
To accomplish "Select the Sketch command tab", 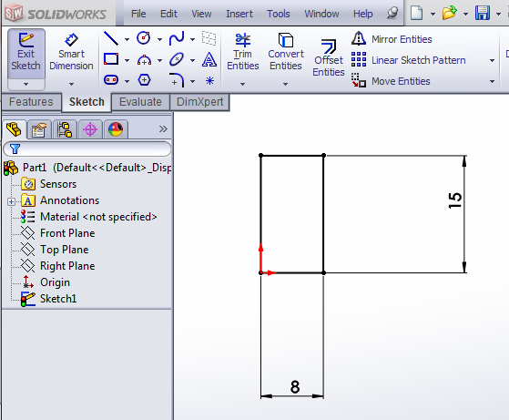I will tap(87, 102).
